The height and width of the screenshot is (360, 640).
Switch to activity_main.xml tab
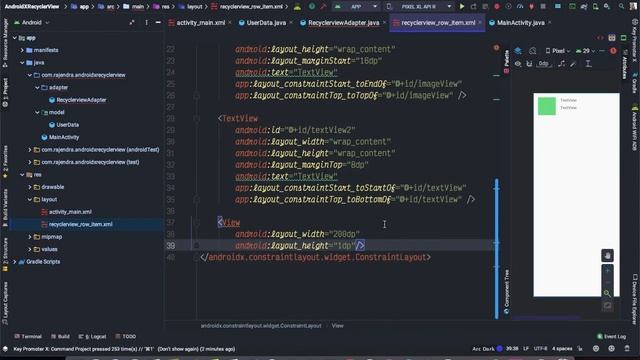[200, 23]
